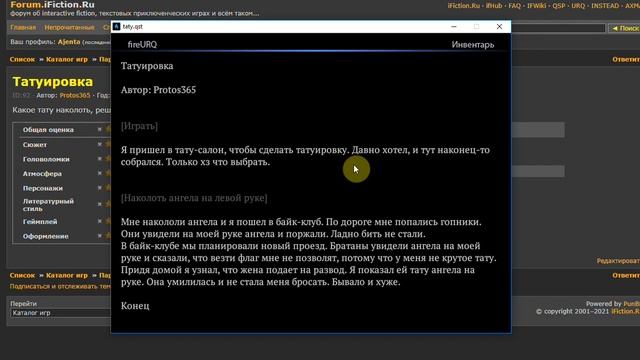
Task: Open Каталог игр in the bottom breadcrumb
Action: click(67, 275)
